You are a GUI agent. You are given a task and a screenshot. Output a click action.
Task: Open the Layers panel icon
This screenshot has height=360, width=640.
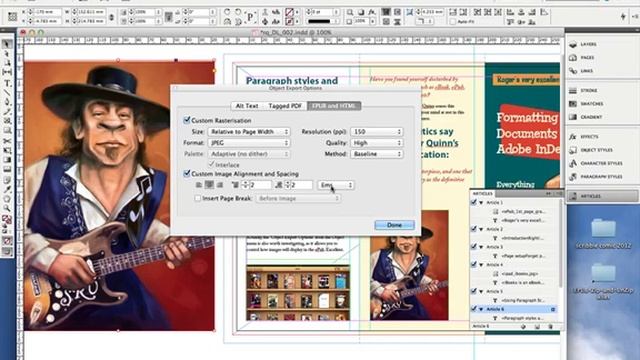[x=573, y=44]
